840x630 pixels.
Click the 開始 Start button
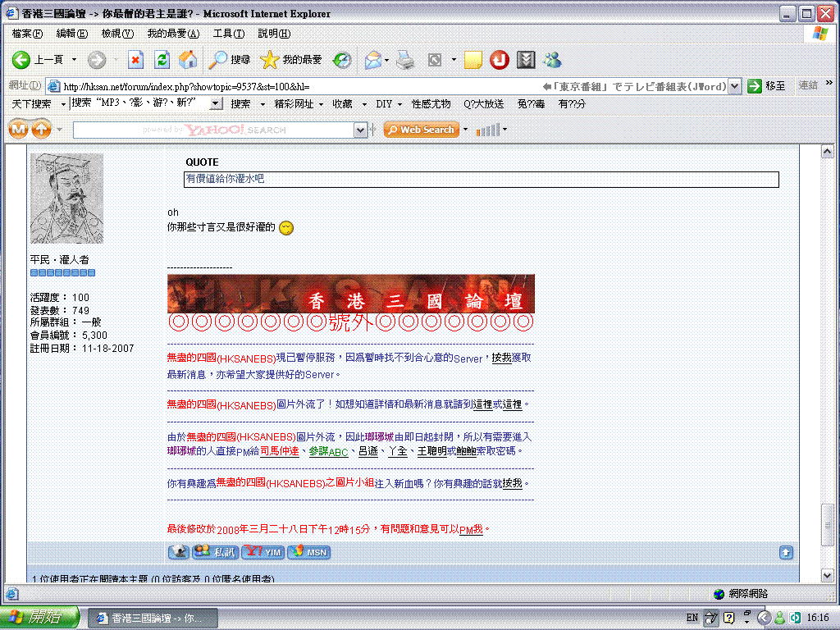tap(39, 617)
